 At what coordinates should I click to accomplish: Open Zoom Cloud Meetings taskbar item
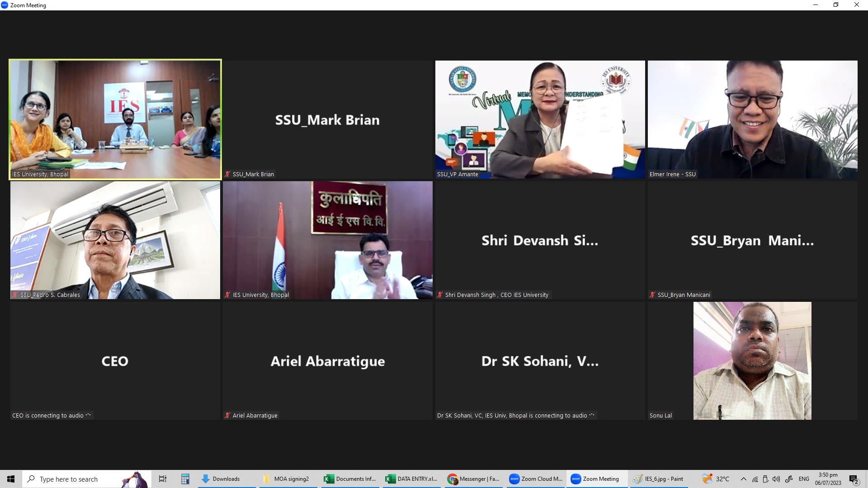536,479
